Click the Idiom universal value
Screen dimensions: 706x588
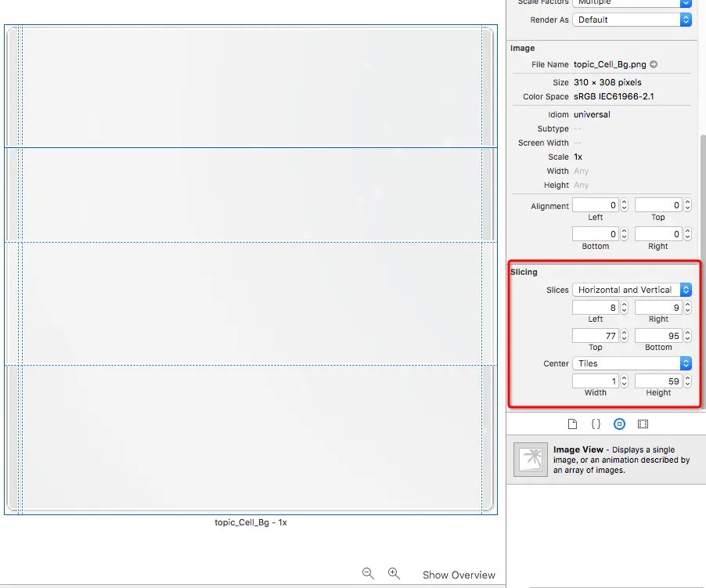(x=592, y=114)
